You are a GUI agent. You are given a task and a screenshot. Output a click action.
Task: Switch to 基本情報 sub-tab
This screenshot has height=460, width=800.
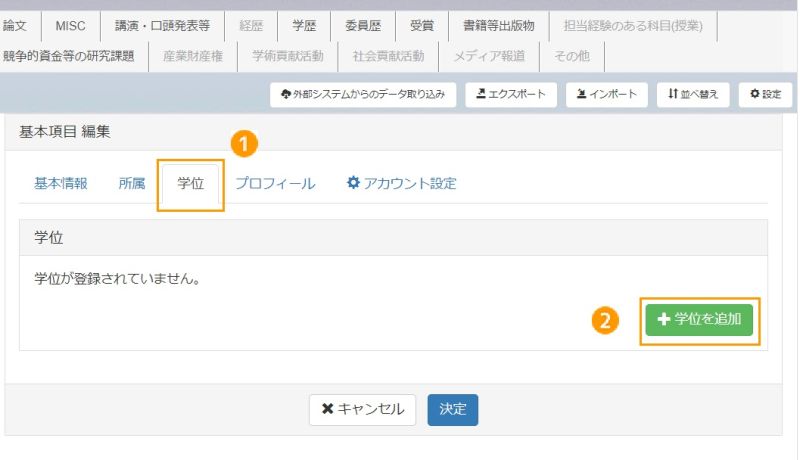[x=61, y=184]
